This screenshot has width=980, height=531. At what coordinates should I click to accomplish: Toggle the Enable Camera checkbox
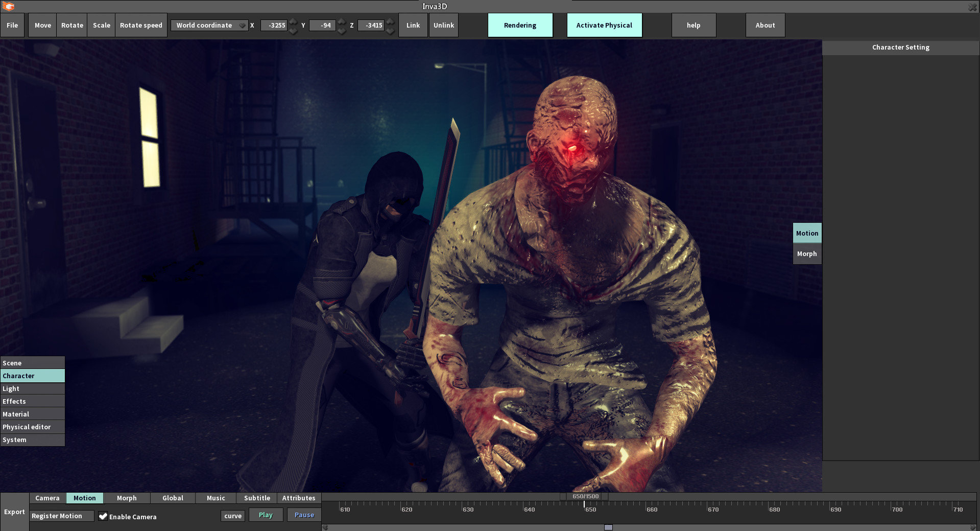(104, 516)
